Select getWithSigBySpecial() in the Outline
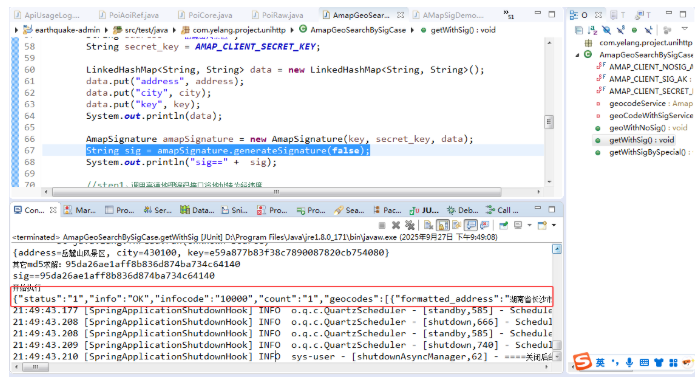 (643, 152)
